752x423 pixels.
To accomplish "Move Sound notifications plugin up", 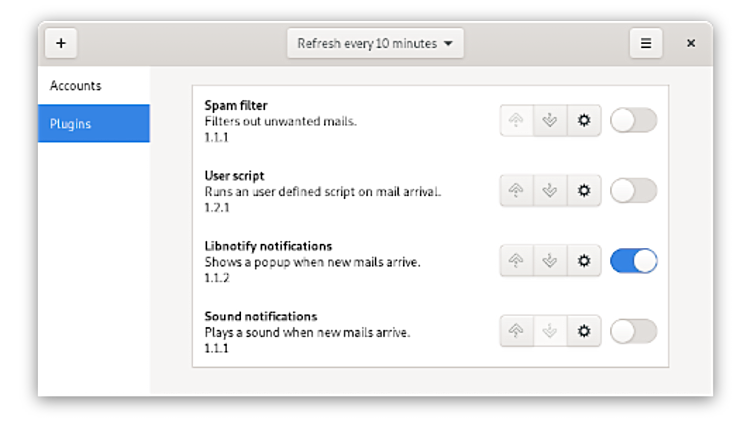I will point(517,331).
